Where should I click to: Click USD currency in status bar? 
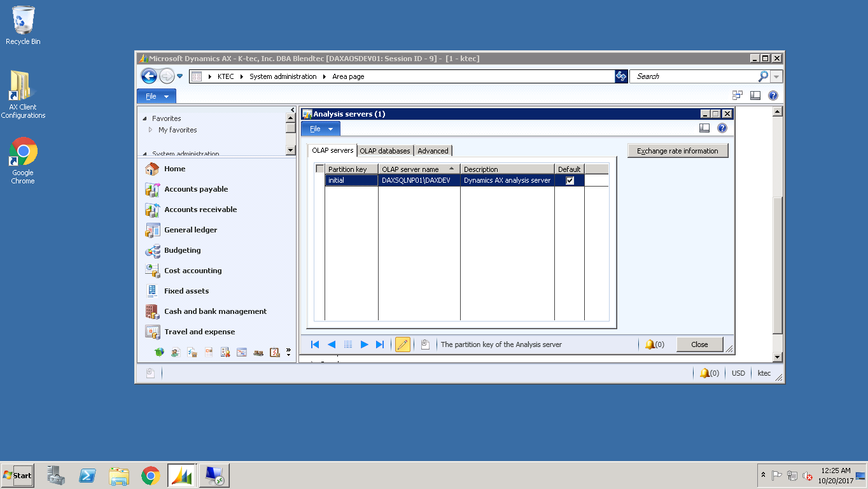738,373
